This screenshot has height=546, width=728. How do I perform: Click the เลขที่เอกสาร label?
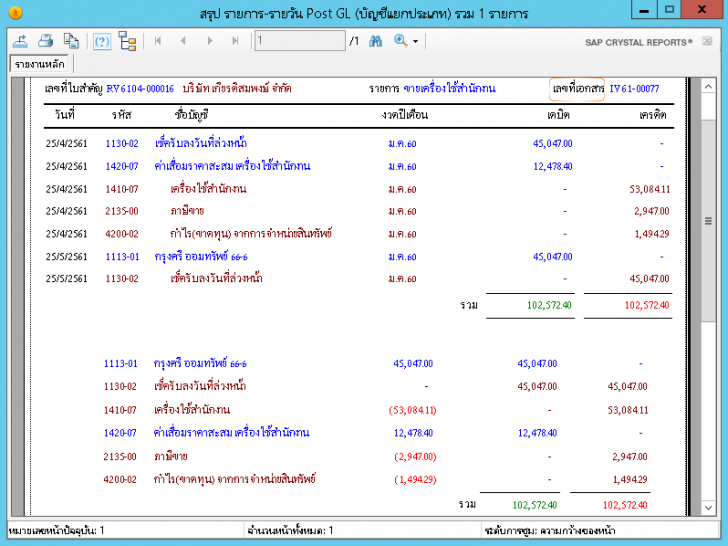[578, 88]
